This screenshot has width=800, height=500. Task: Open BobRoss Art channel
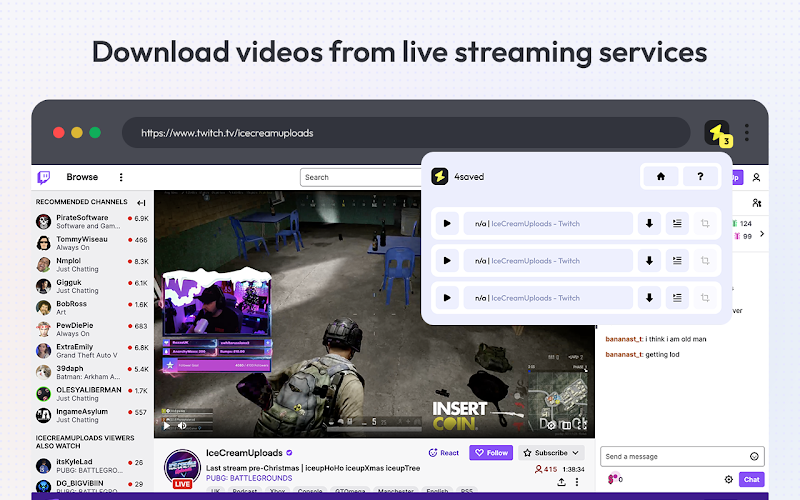coord(92,307)
